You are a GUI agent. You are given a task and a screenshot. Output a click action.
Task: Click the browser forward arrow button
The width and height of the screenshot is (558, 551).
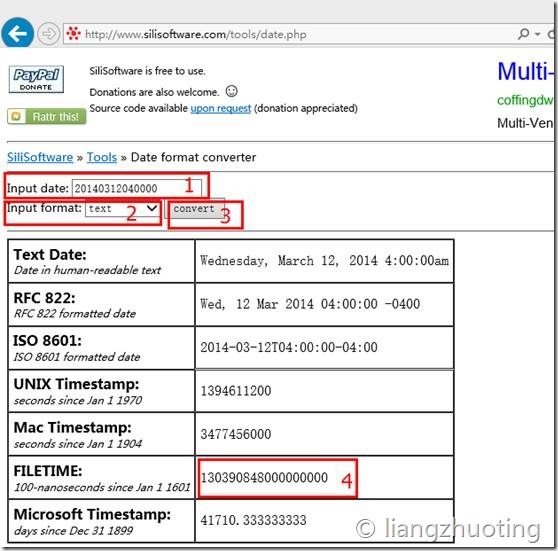pos(48,34)
